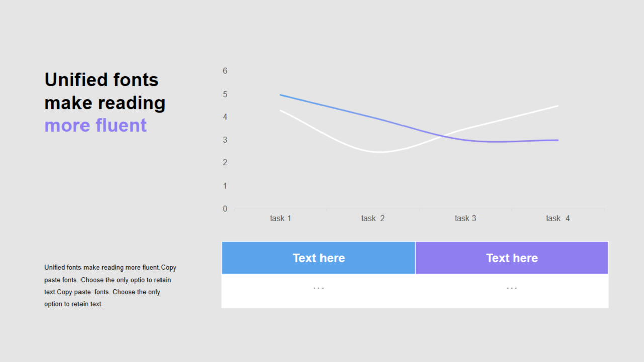Viewport: 644px width, 362px height.
Task: Click the y-axis value 3
Action: [x=225, y=140]
